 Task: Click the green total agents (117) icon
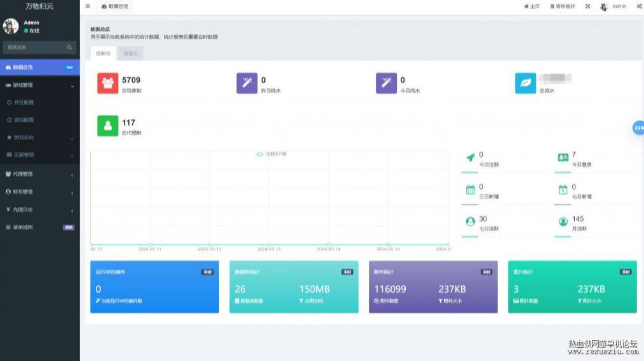[x=107, y=126]
